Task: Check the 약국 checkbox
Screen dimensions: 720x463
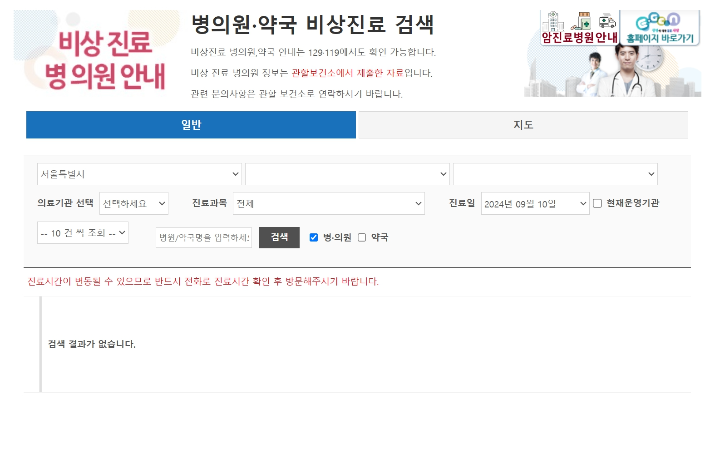Action: coord(362,237)
